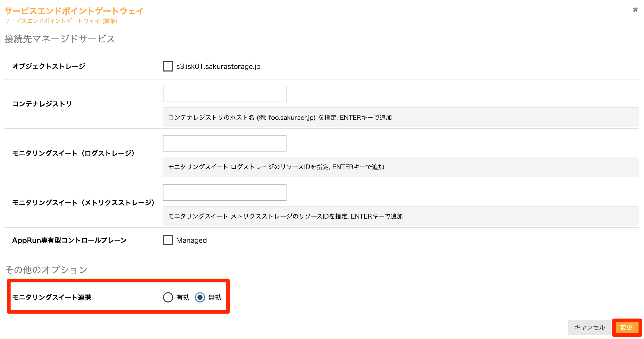This screenshot has height=339, width=644.
Task: Click the Managed label text
Action: 191,240
